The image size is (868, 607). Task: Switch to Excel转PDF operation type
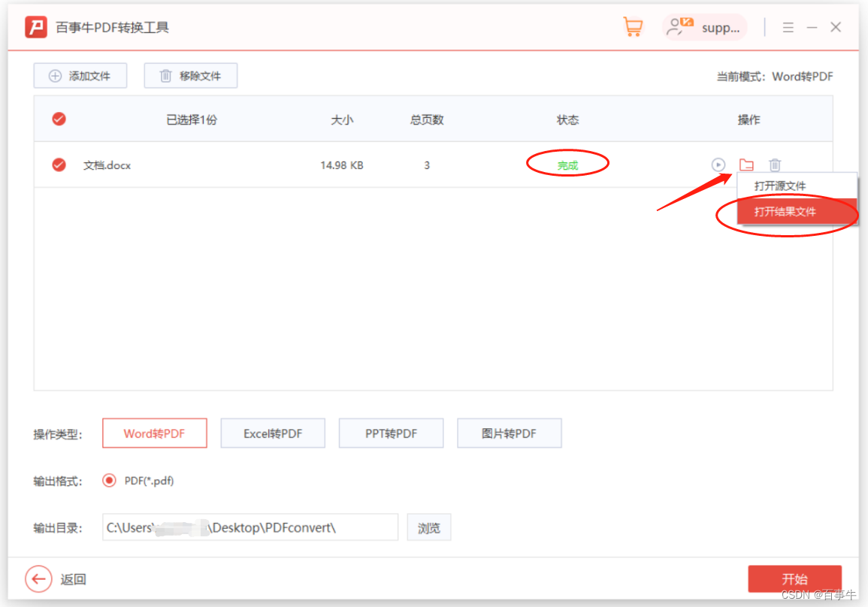point(273,433)
